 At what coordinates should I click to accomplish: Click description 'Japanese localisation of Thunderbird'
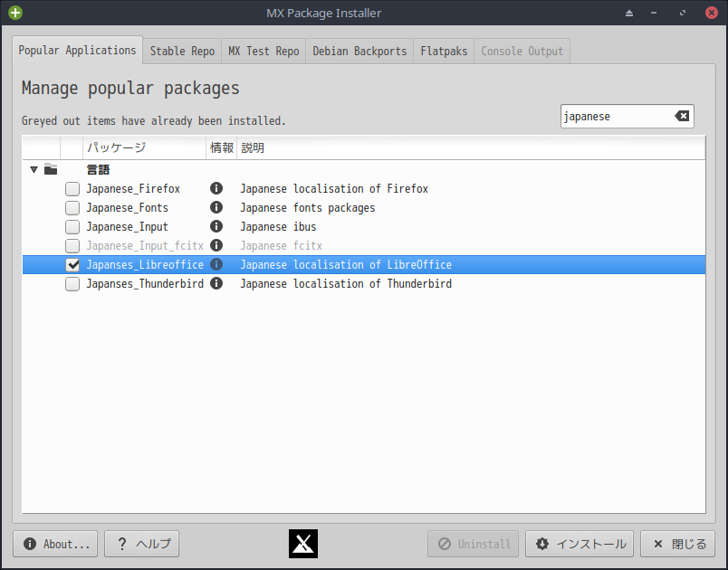click(346, 284)
